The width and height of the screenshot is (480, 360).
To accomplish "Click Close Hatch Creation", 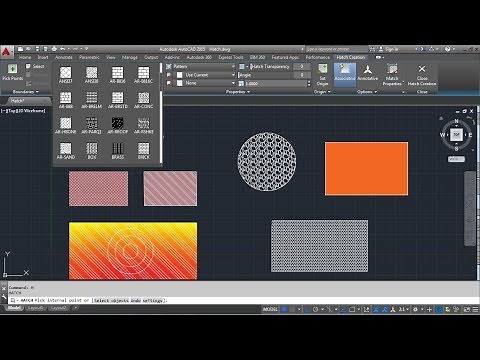I will tap(422, 75).
